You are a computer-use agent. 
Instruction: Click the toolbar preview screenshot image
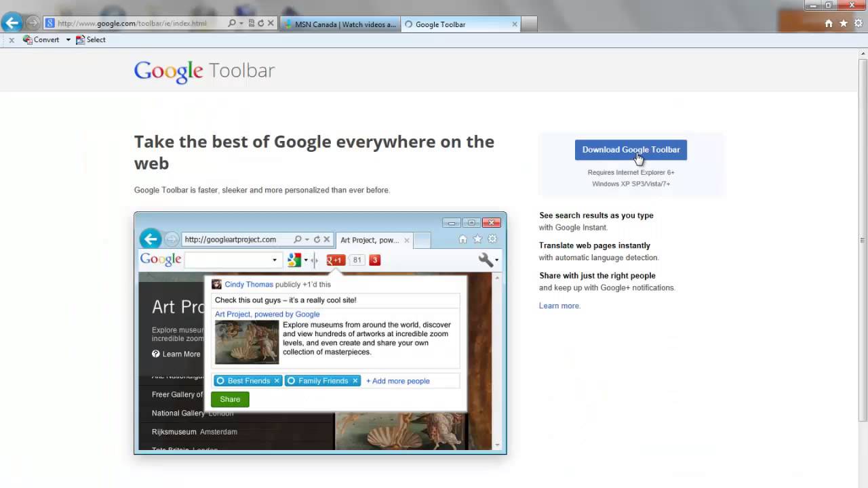[x=320, y=333]
